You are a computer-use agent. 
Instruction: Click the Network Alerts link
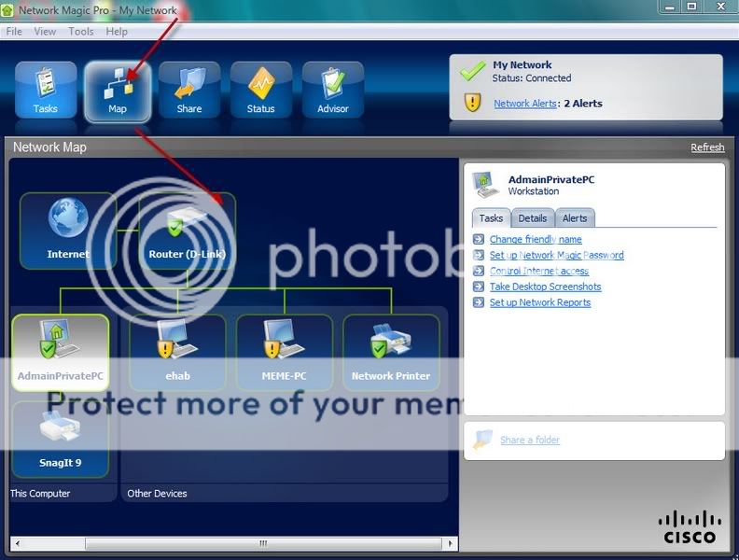point(524,104)
